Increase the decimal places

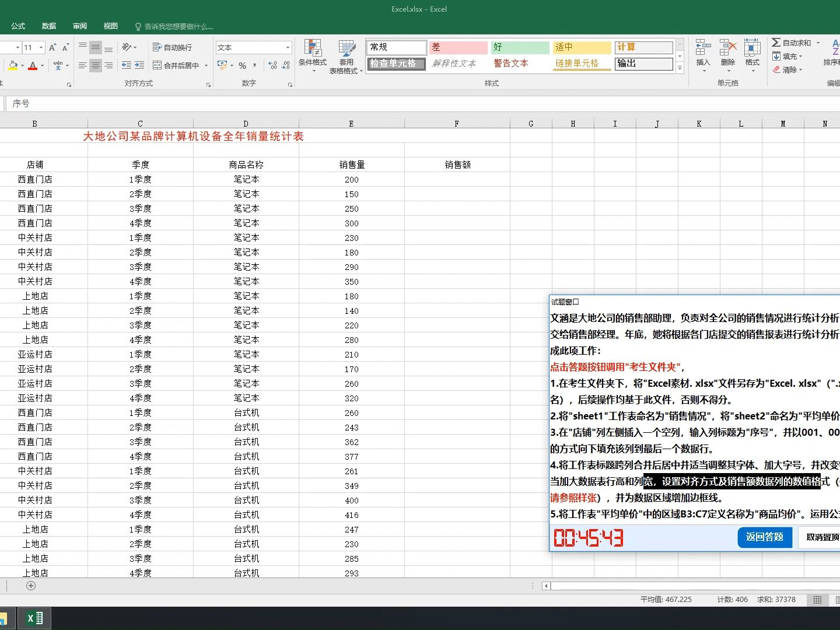[273, 65]
